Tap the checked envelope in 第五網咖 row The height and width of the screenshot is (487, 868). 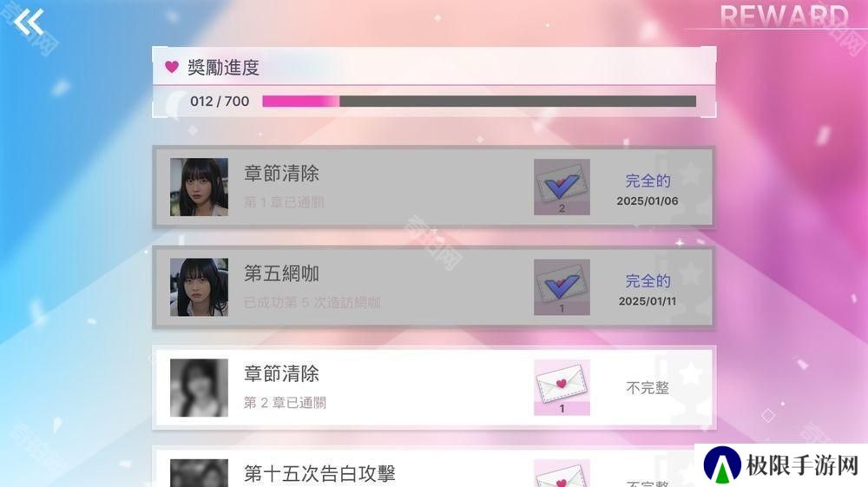pyautogui.click(x=562, y=287)
